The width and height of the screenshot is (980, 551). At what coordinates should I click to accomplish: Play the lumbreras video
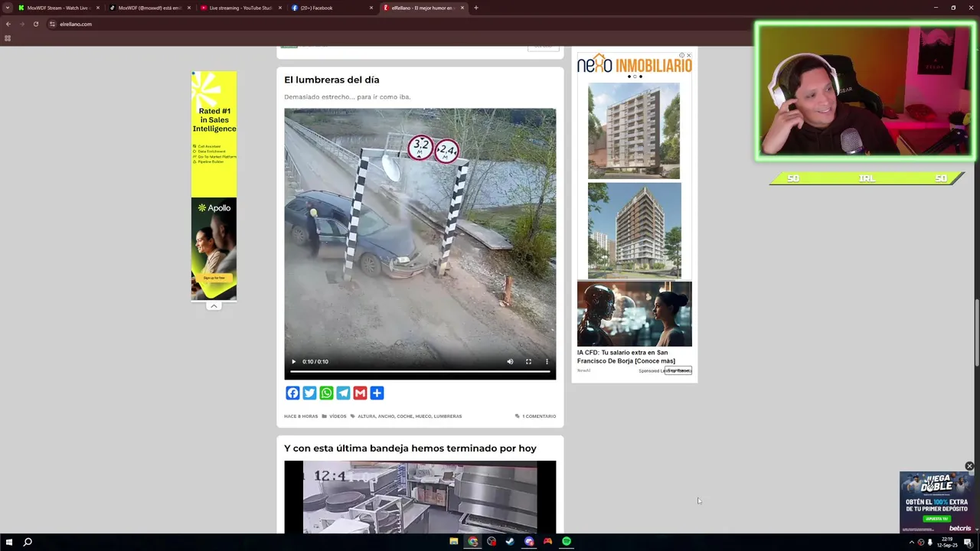coord(293,362)
